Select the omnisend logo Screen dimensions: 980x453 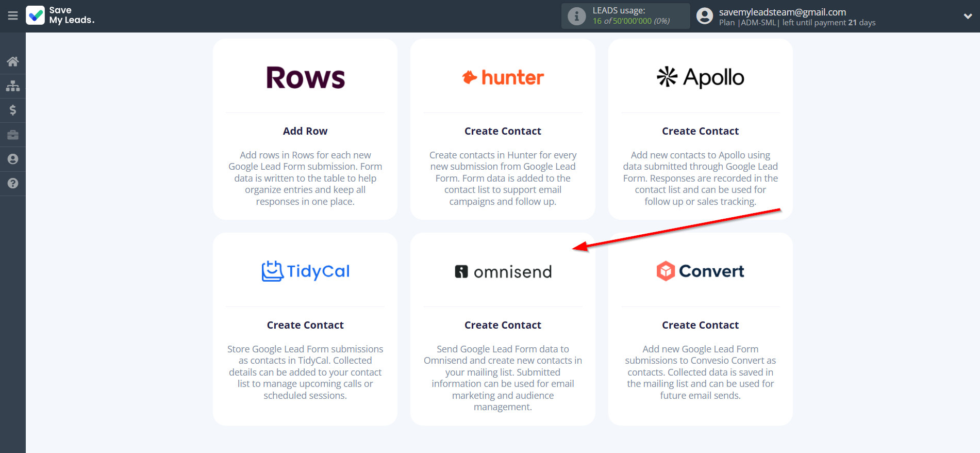click(x=503, y=272)
